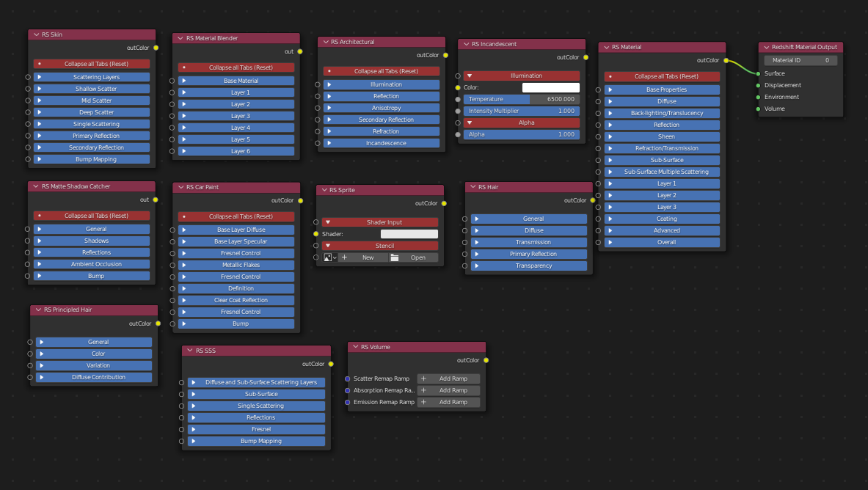Image resolution: width=868 pixels, height=490 pixels.
Task: Open the white Shader swatch in RS Sprite
Action: (x=409, y=234)
